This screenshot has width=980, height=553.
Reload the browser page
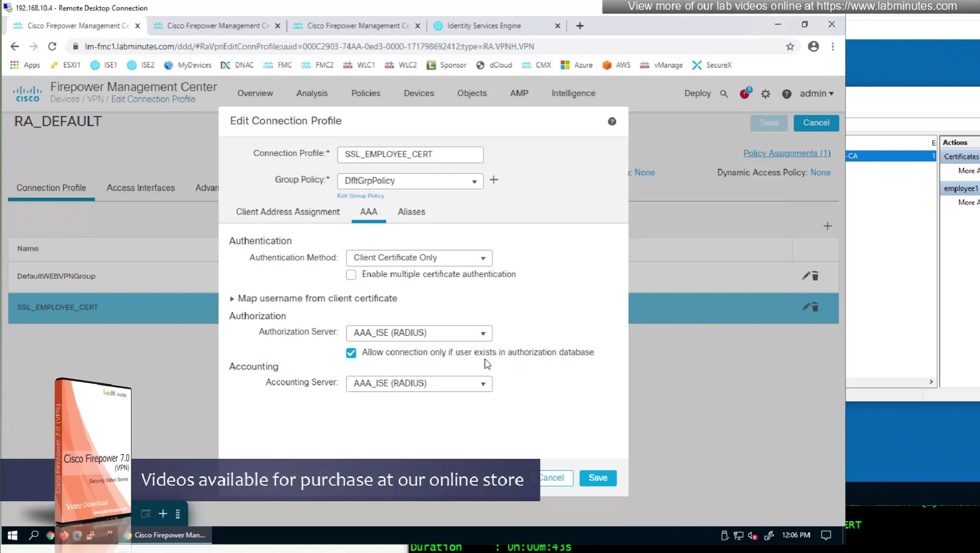[52, 46]
